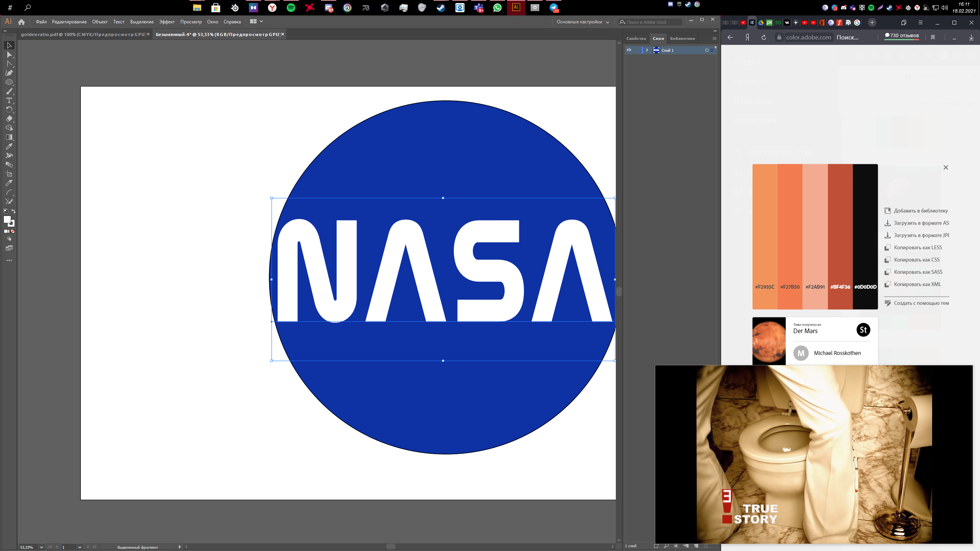Select the Rotate tool
The height and width of the screenshot is (551, 980).
[x=9, y=110]
